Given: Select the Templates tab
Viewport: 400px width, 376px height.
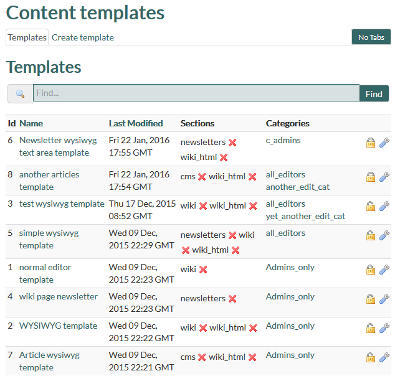Looking at the screenshot, I should [x=27, y=37].
